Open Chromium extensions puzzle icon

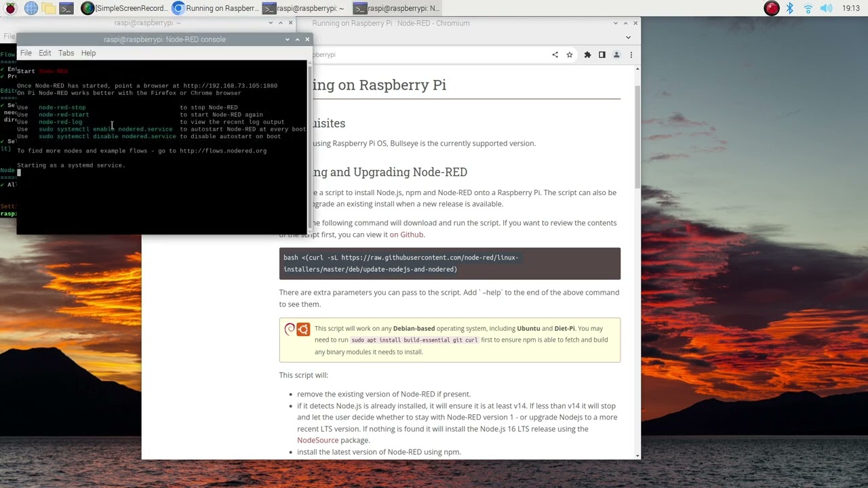tap(587, 55)
